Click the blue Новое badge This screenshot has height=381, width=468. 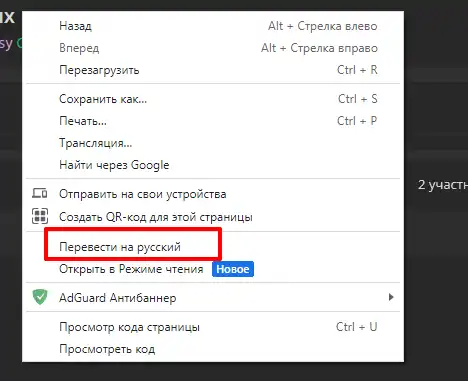pos(233,269)
